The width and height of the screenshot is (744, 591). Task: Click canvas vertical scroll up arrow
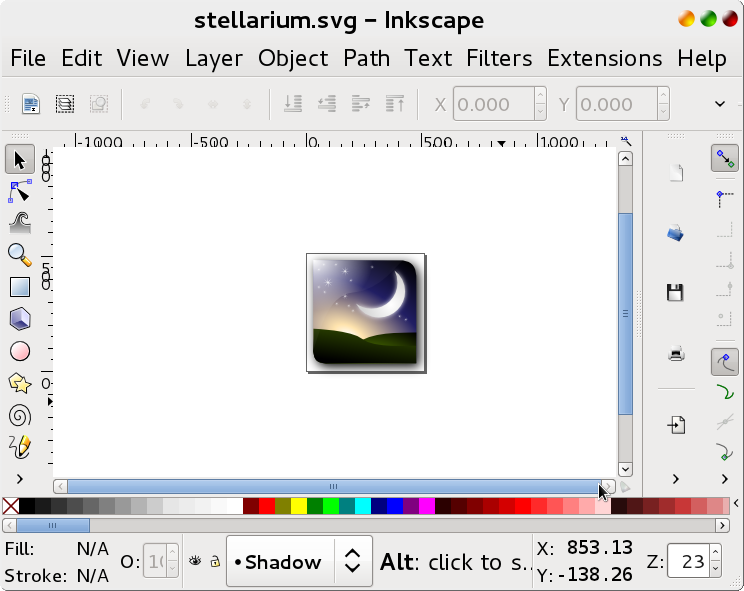[x=625, y=159]
